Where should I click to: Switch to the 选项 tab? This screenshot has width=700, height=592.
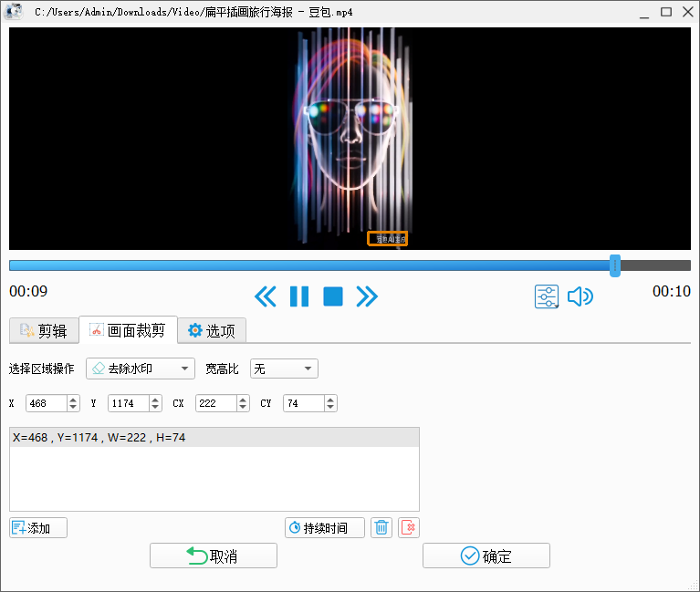(211, 331)
